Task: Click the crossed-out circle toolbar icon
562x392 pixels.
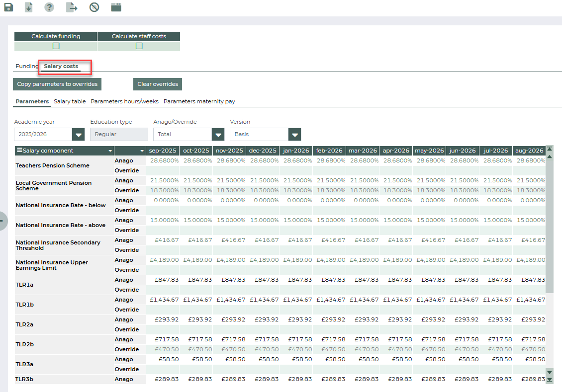Action: coord(94,7)
